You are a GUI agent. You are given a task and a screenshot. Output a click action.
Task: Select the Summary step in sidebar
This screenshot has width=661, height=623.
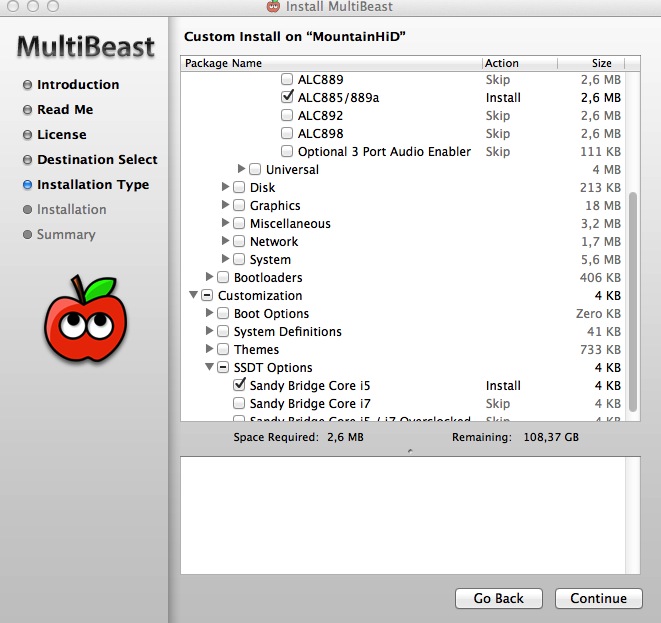[x=66, y=234]
